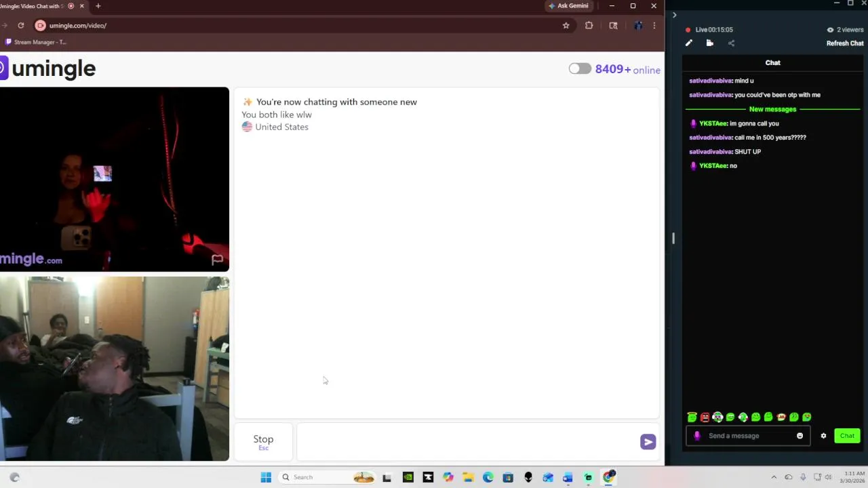The height and width of the screenshot is (488, 868).
Task: Click the umingle logo
Action: (x=47, y=68)
